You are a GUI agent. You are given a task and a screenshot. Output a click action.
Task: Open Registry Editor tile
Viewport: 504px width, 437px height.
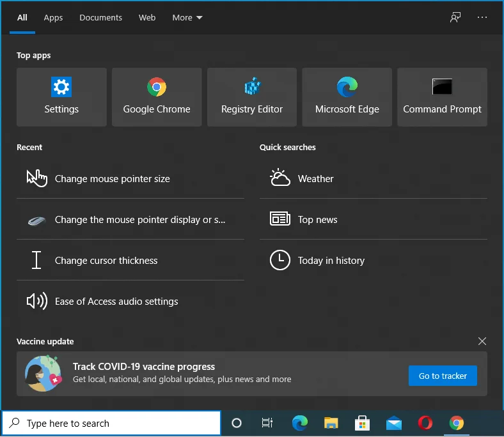coord(252,96)
